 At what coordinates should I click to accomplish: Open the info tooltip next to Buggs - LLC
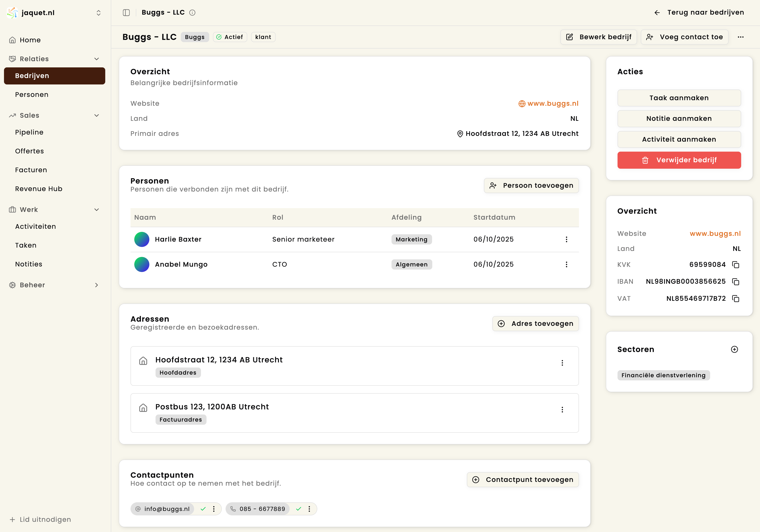click(x=193, y=13)
